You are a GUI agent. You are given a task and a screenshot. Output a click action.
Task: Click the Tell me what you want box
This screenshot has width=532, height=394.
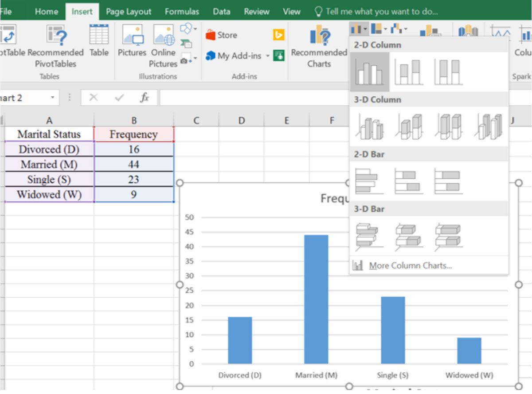tap(376, 12)
